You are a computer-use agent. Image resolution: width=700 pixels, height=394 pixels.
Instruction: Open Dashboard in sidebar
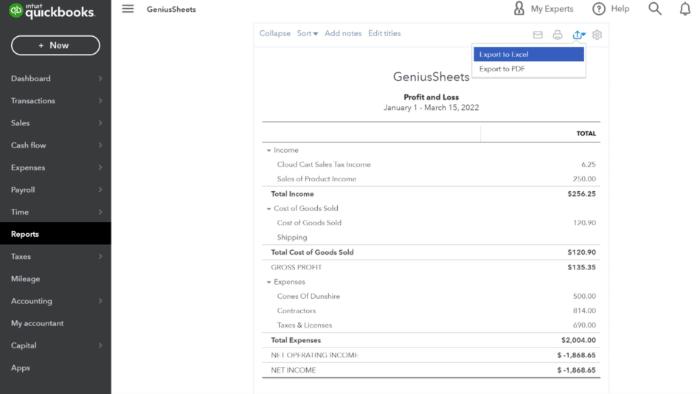(55, 79)
